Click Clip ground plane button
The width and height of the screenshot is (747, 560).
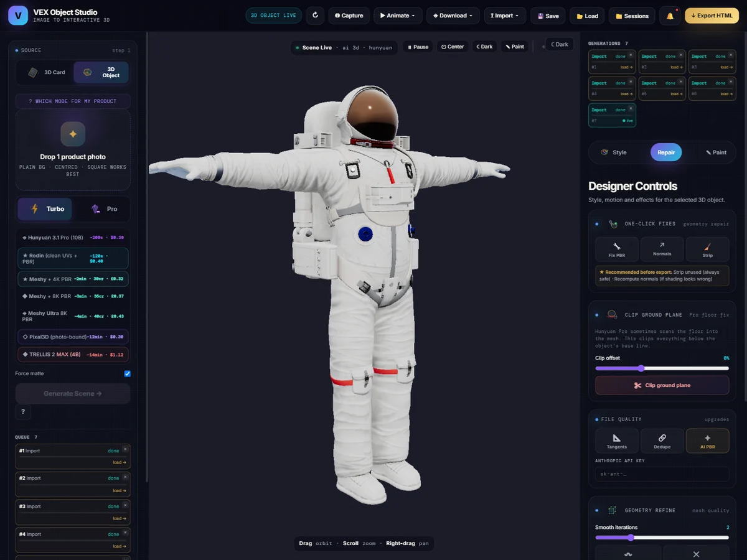pos(662,385)
